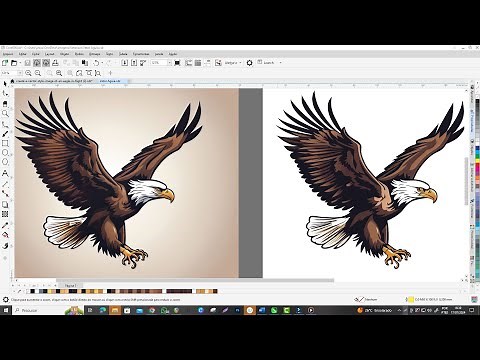The width and height of the screenshot is (480, 360).
Task: Click the Print icon in toolbar
Action: tap(55, 63)
